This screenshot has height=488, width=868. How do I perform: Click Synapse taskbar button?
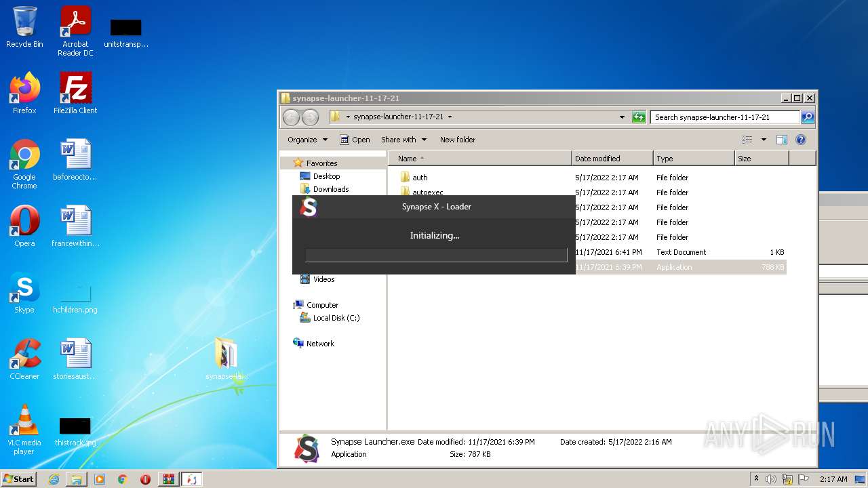[191, 479]
